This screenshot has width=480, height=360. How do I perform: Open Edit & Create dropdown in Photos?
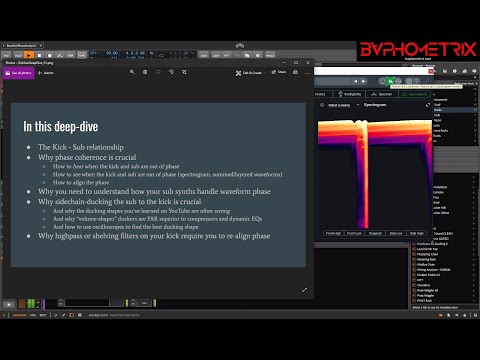point(249,73)
